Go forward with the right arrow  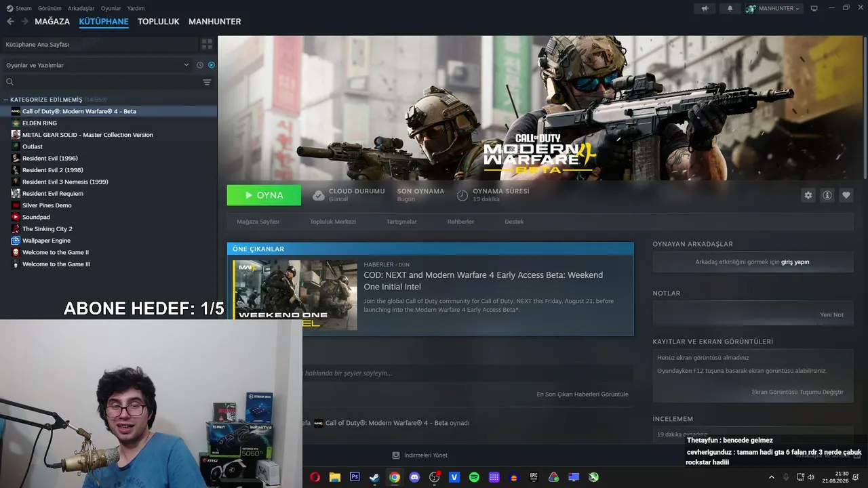[x=24, y=22]
